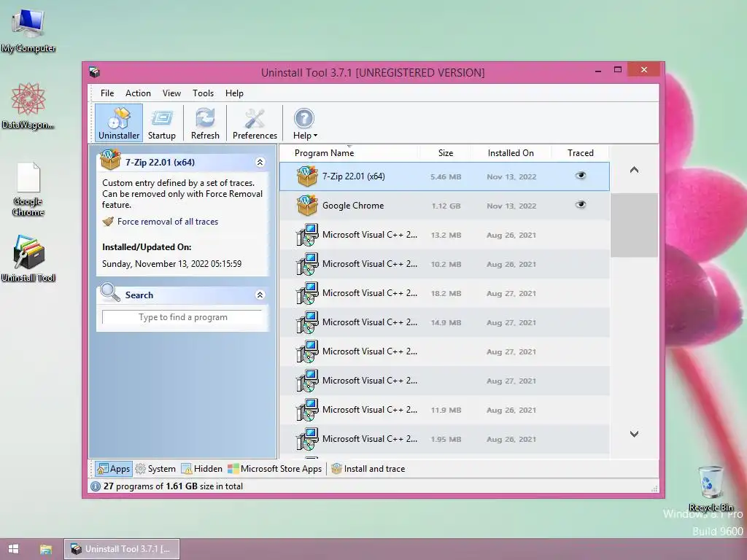Click Uninstall Tool 3.7.1 taskbar button

122,549
